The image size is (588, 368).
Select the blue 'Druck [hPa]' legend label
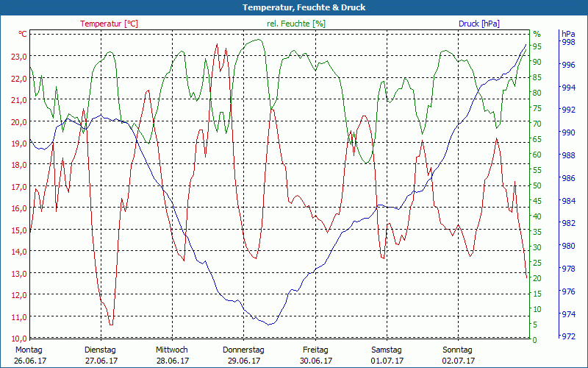pyautogui.click(x=479, y=24)
